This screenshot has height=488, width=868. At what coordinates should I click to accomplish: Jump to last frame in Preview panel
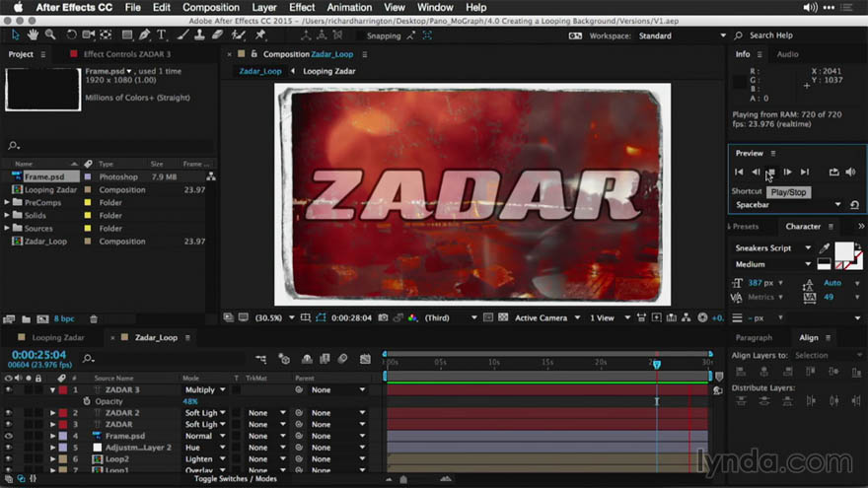[x=805, y=173]
